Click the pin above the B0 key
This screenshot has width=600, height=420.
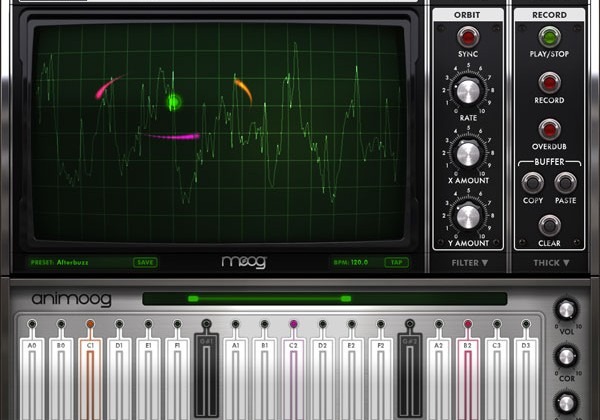61,324
